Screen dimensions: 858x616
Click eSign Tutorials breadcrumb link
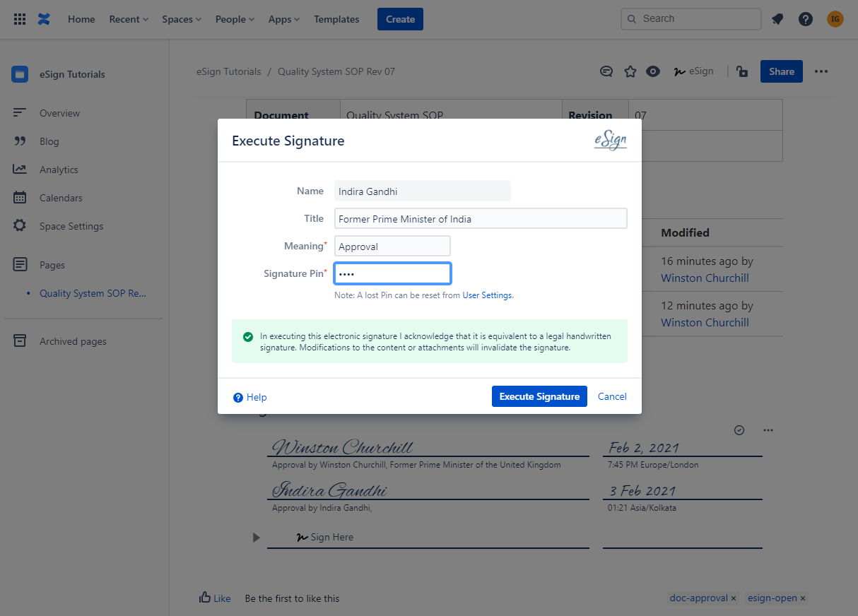point(229,71)
